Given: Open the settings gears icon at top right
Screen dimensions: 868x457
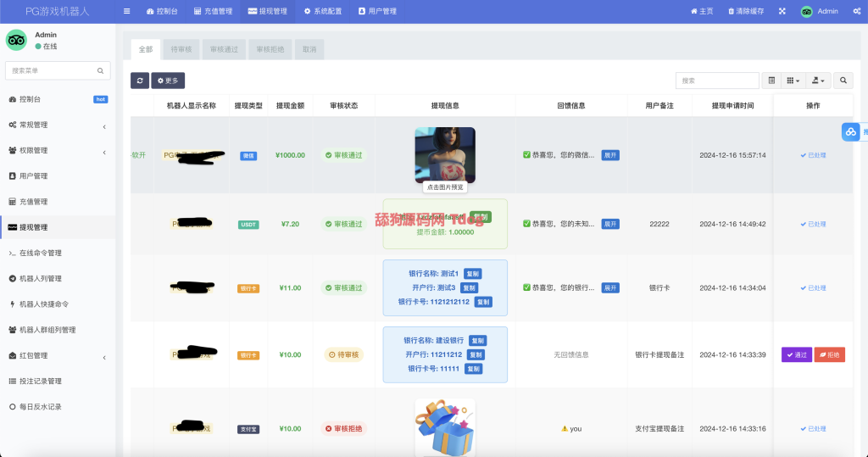Looking at the screenshot, I should 854,11.
